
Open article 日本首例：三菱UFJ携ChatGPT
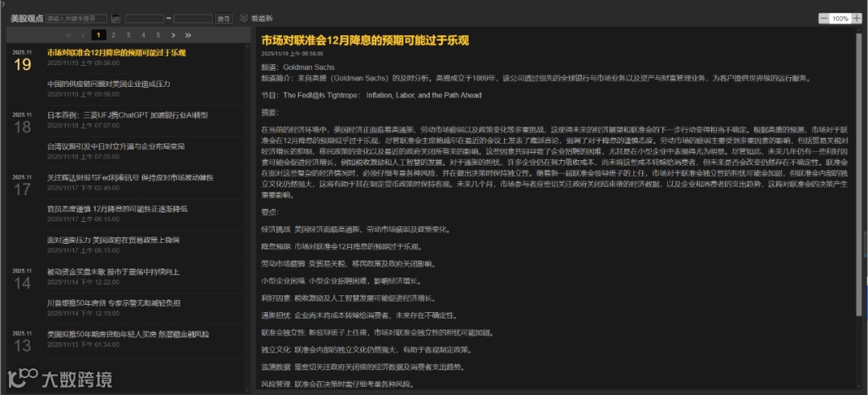(x=127, y=115)
